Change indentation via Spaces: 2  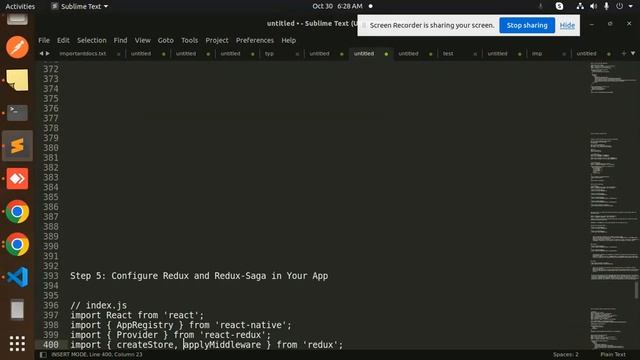tap(566, 355)
